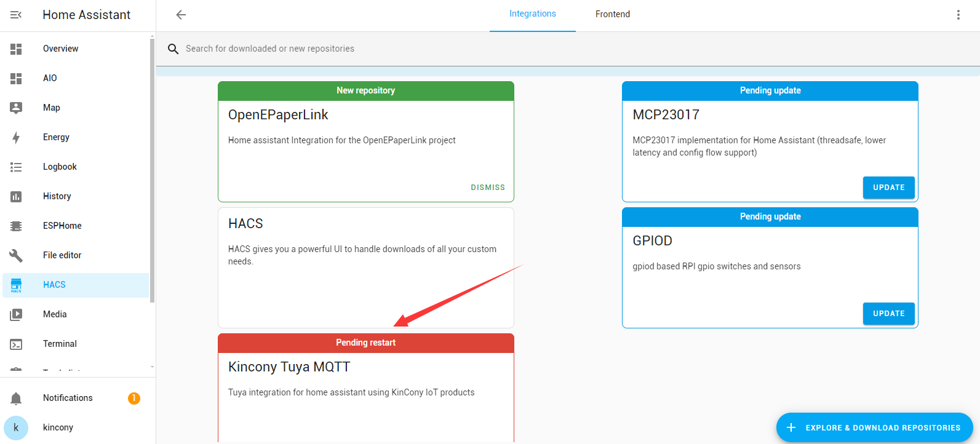Focus the repository search field
The height and width of the screenshot is (444, 980).
369,49
